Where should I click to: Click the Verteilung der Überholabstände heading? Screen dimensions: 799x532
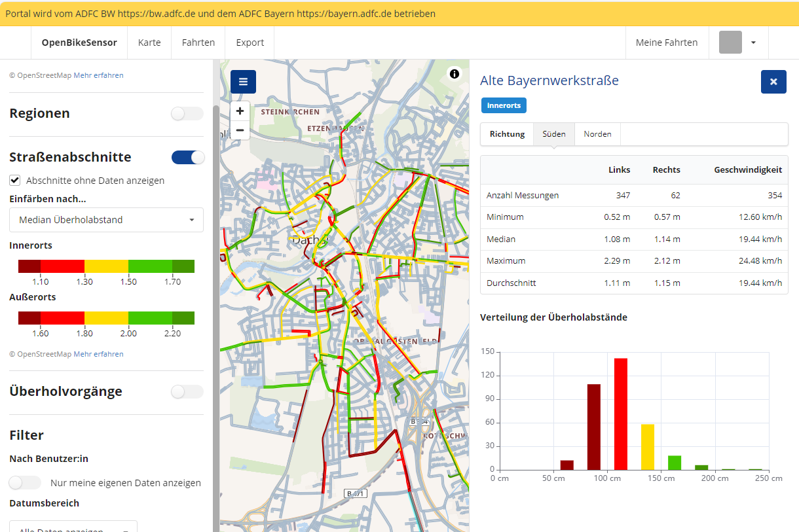[553, 317]
